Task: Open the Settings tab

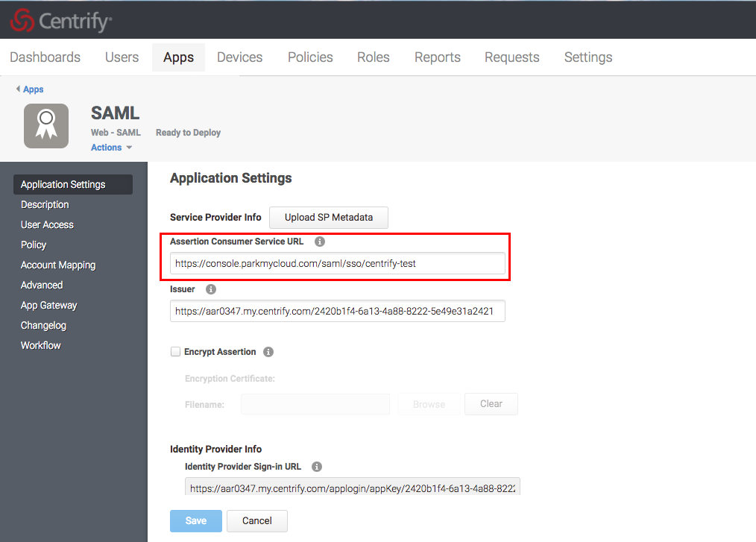Action: click(x=588, y=57)
